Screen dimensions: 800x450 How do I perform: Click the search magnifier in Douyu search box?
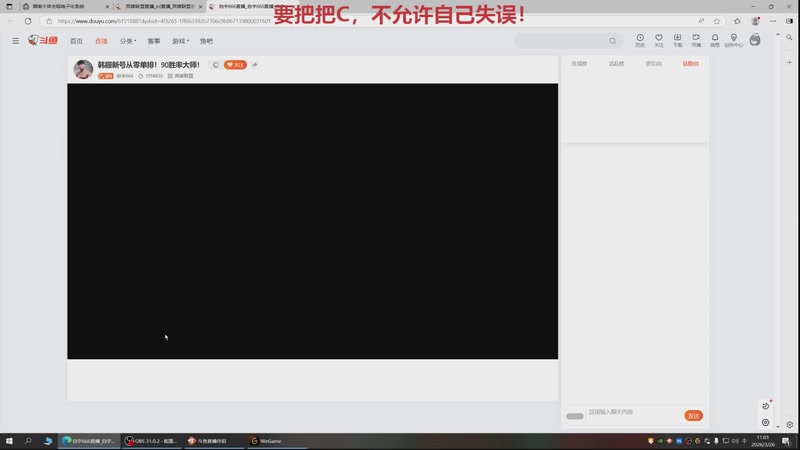pos(612,41)
